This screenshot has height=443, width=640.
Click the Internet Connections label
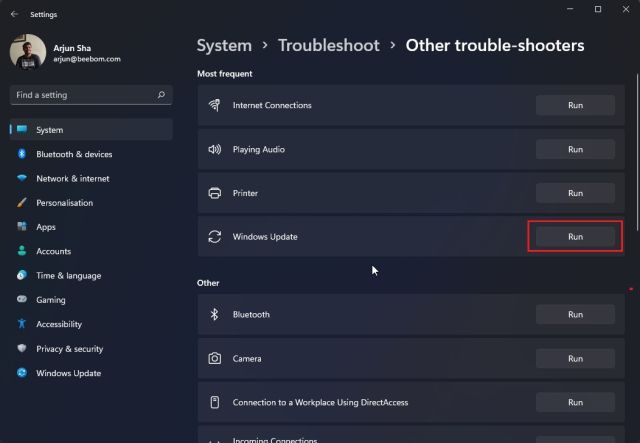pos(272,105)
